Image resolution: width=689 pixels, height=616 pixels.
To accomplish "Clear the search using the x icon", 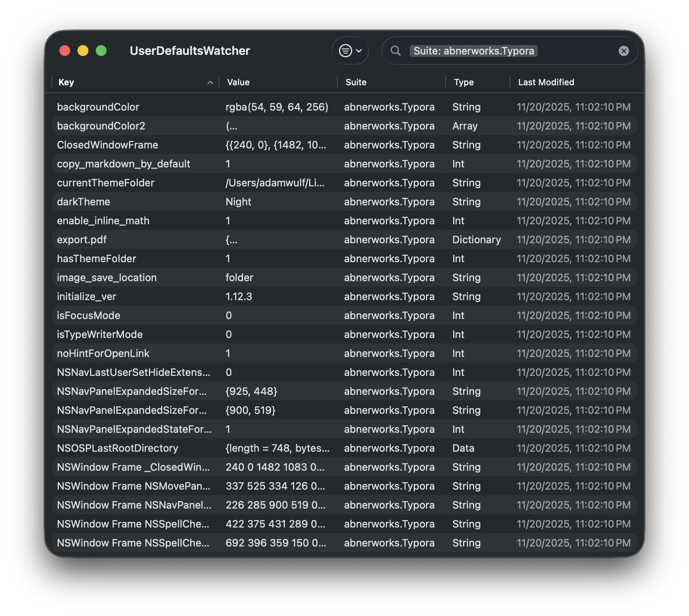I will (x=623, y=51).
